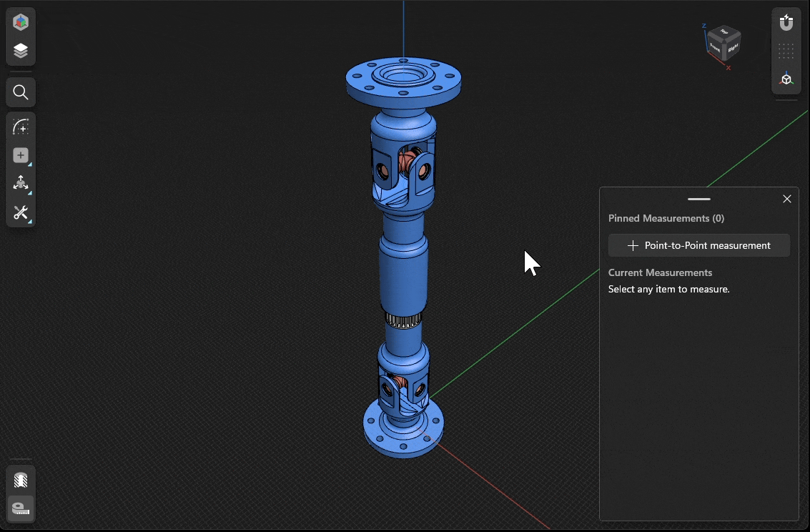The width and height of the screenshot is (810, 532).
Task: Open the layers panel icon
Action: click(x=20, y=51)
